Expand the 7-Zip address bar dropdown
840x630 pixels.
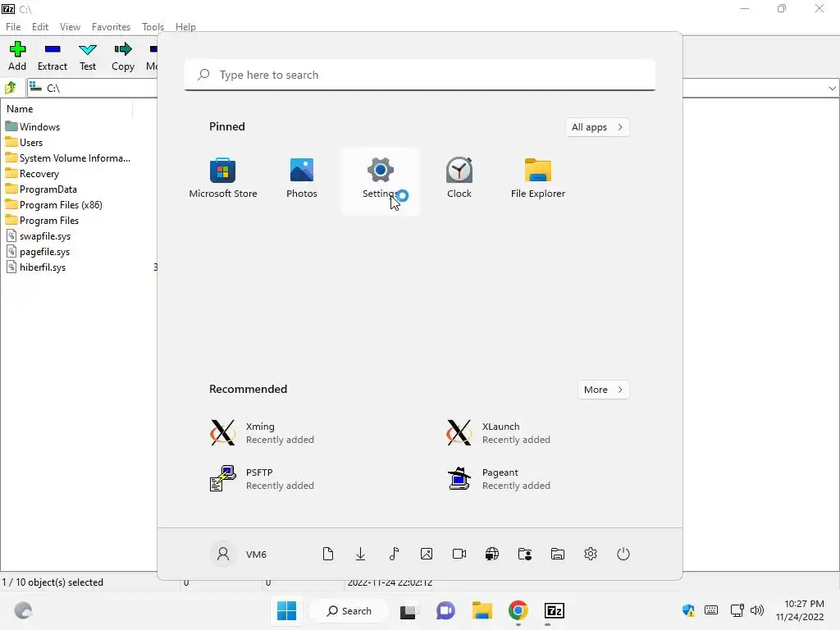[x=832, y=89]
